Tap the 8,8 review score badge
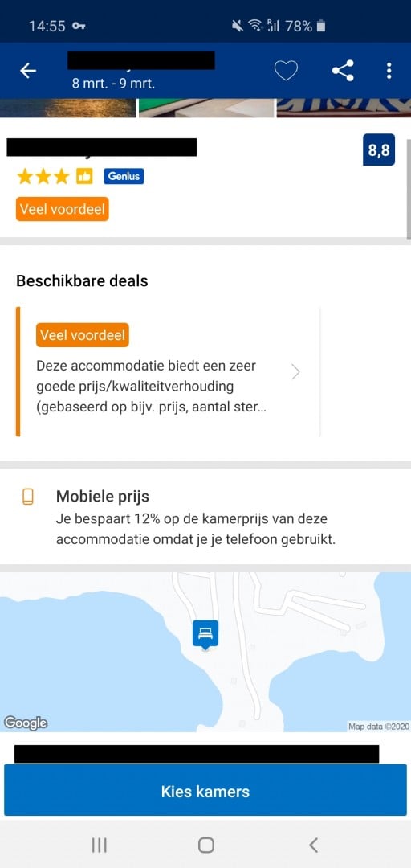The height and width of the screenshot is (868, 411). (x=379, y=149)
